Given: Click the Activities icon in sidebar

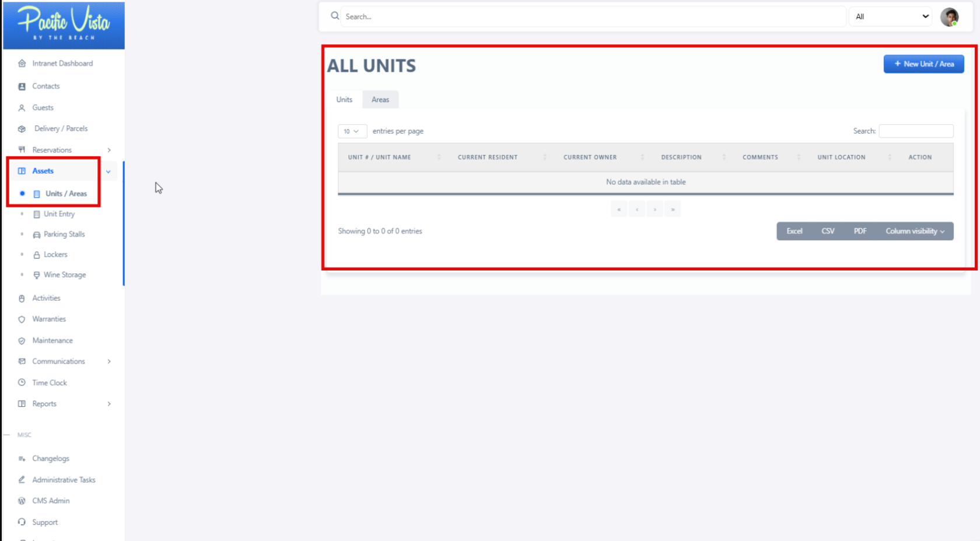Looking at the screenshot, I should click(x=22, y=298).
